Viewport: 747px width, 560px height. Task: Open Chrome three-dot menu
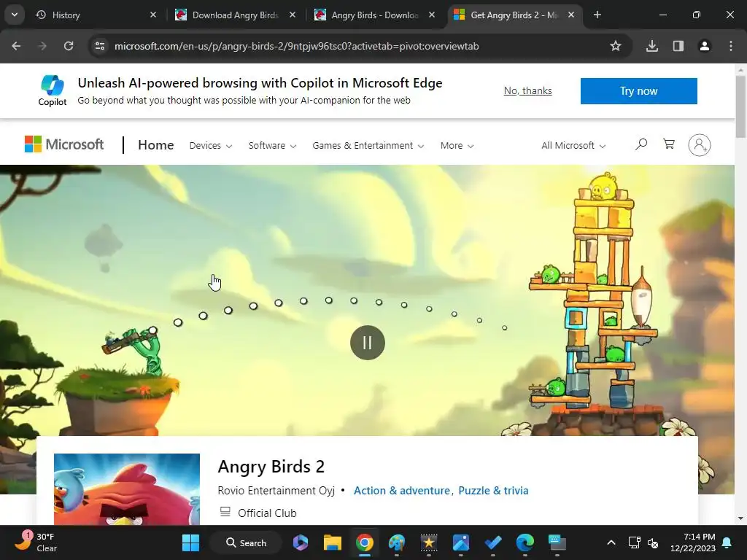point(731,46)
